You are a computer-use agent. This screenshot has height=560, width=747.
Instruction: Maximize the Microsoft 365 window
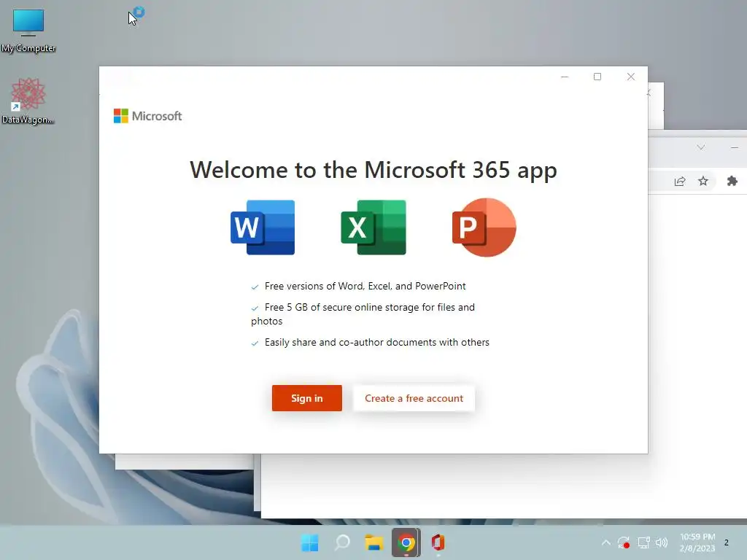pos(597,77)
